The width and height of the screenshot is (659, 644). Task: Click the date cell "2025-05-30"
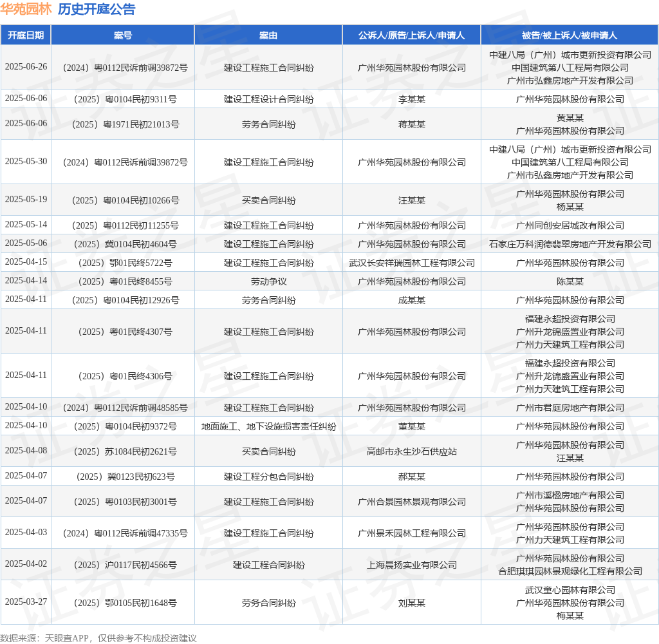(x=26, y=162)
